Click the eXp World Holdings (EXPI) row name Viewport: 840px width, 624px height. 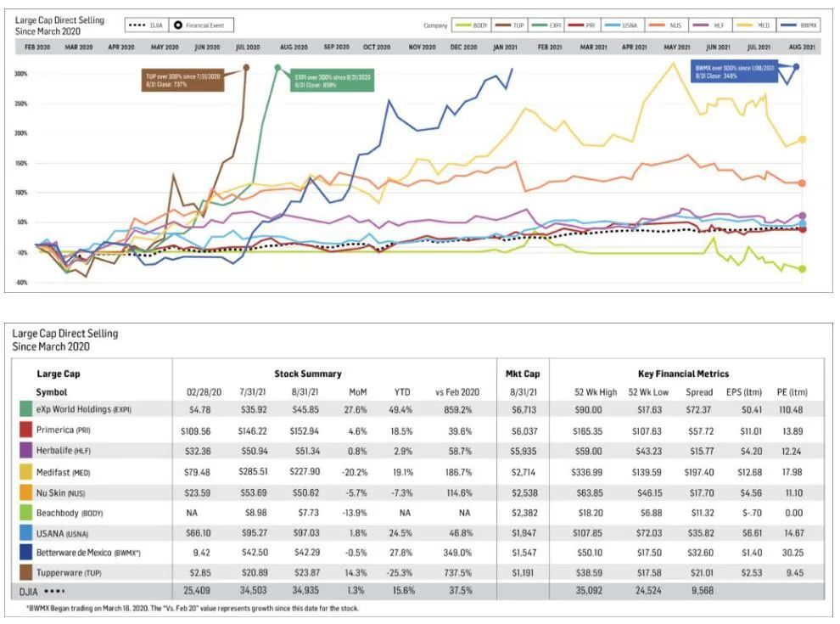(x=83, y=409)
